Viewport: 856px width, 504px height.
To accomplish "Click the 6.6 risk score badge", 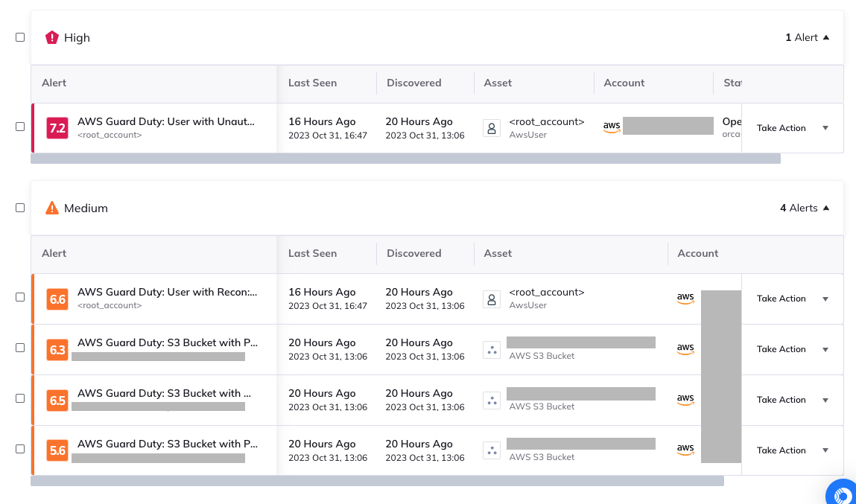I will click(x=57, y=299).
